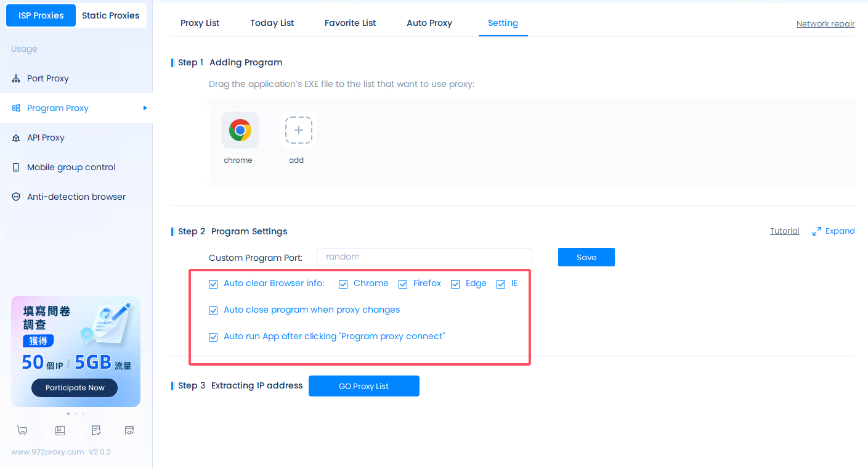Click the Custom Program Port input field
This screenshot has height=468, width=868.
coord(424,257)
